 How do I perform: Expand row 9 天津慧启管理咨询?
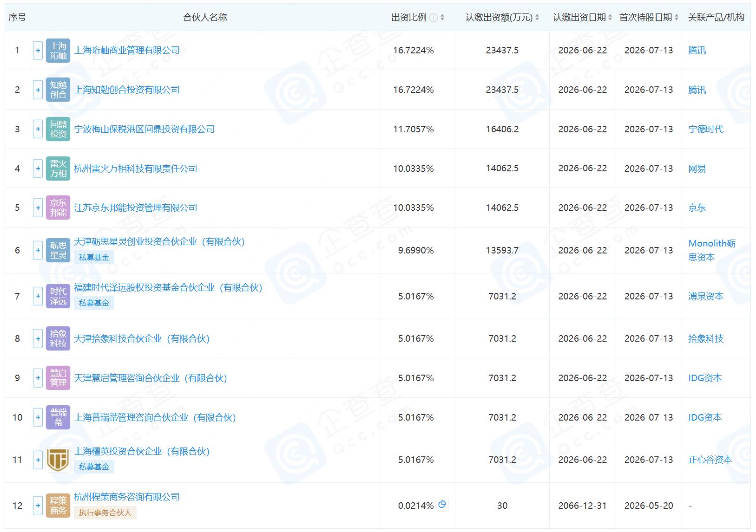coord(38,378)
